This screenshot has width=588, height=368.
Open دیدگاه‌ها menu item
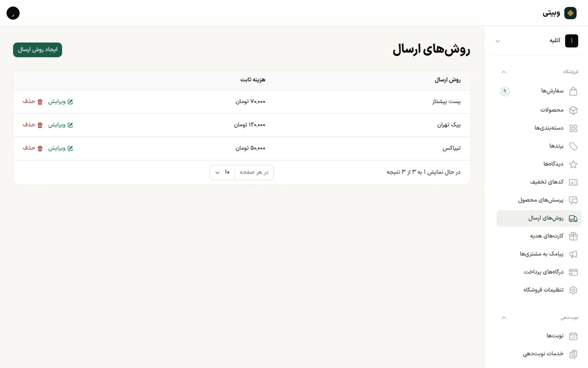(x=539, y=164)
